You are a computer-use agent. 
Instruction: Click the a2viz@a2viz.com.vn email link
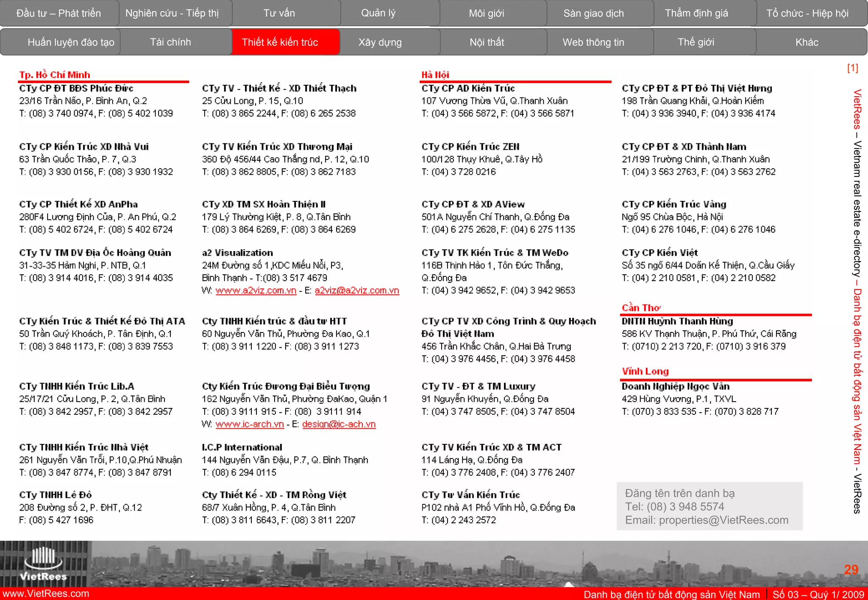coord(357,290)
